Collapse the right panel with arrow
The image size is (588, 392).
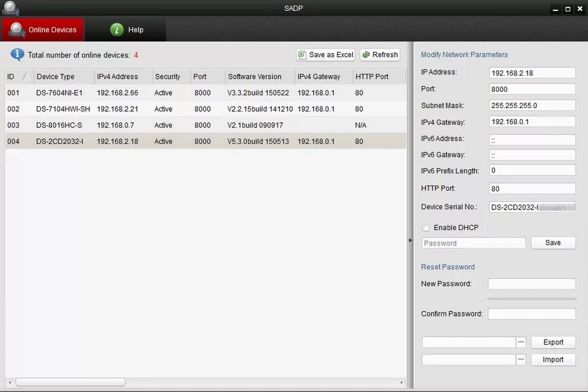coord(411,240)
